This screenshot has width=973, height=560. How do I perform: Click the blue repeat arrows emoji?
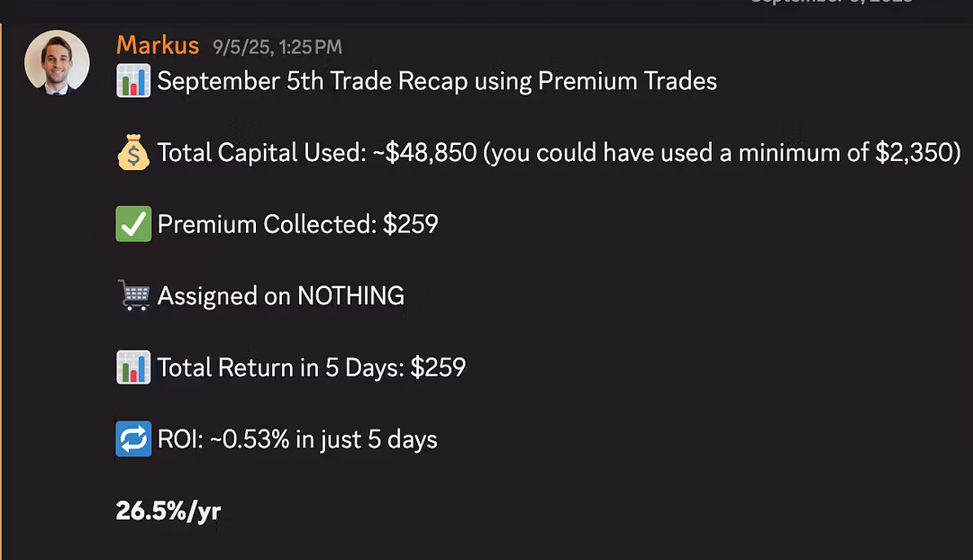coord(133,439)
